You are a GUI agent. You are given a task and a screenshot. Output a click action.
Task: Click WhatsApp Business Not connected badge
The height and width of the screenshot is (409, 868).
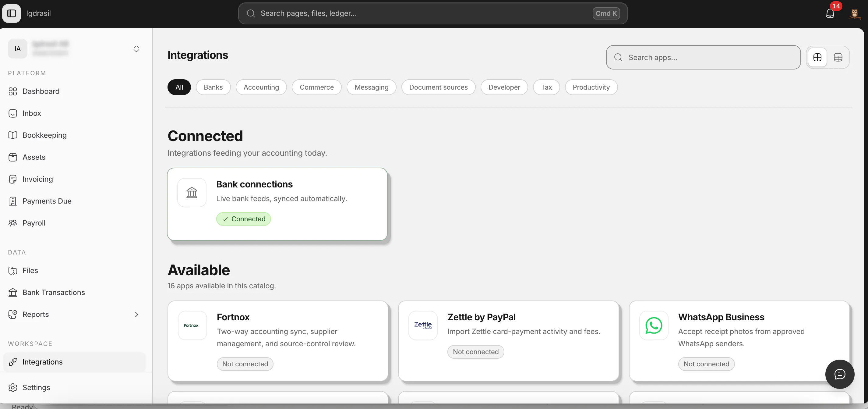coord(706,364)
